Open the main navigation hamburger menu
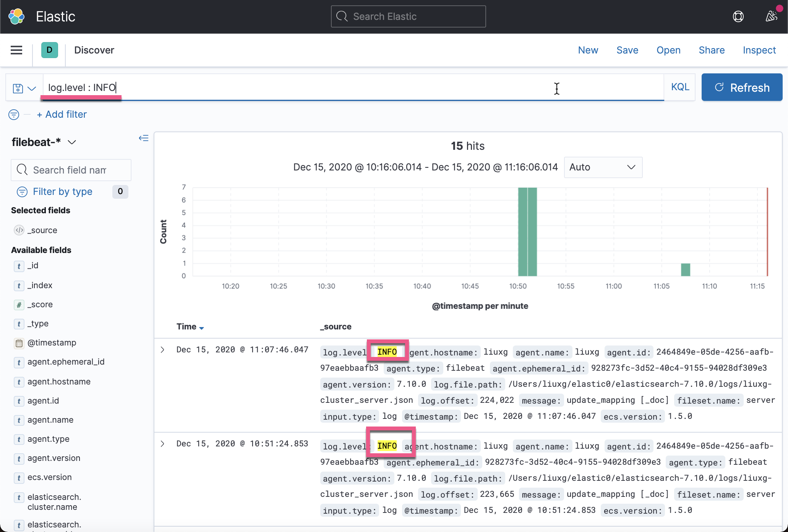788x532 pixels. 16,50
